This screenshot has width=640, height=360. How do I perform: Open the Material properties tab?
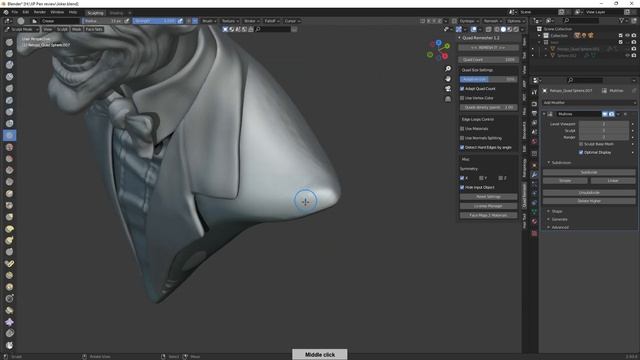coord(534,221)
